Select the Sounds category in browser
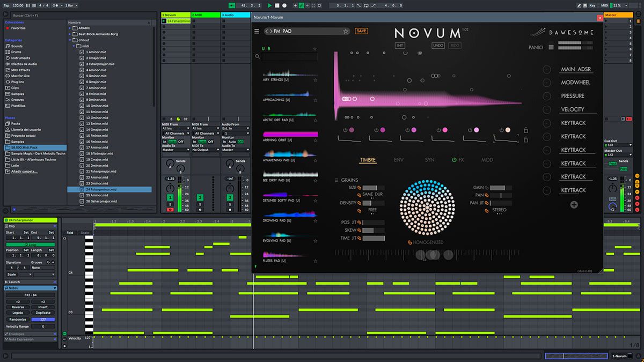Screen dimensions: 644x362 17,46
